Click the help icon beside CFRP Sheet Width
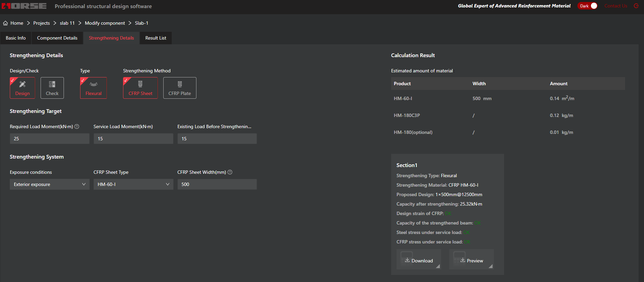This screenshot has height=282, width=644. click(x=230, y=172)
